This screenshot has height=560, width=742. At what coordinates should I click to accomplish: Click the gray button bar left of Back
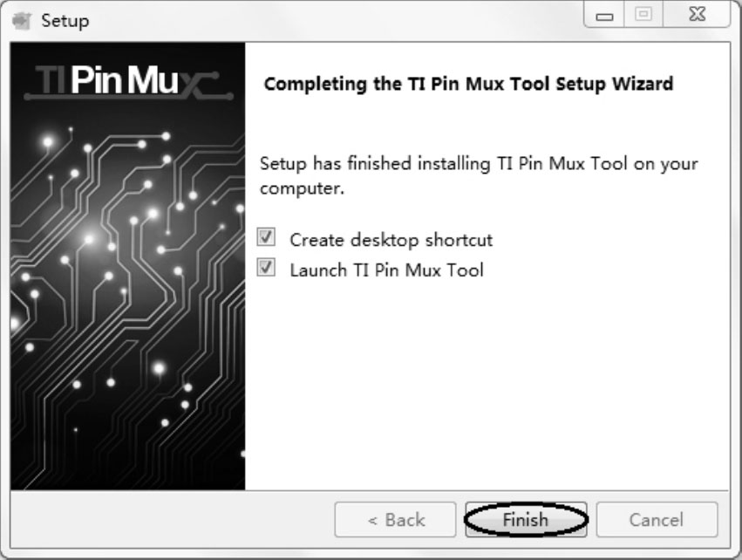click(x=170, y=520)
